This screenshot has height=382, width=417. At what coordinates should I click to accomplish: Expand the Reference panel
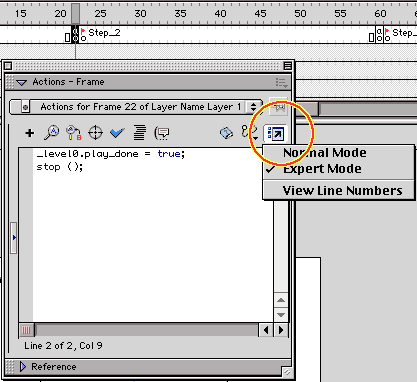(x=23, y=367)
